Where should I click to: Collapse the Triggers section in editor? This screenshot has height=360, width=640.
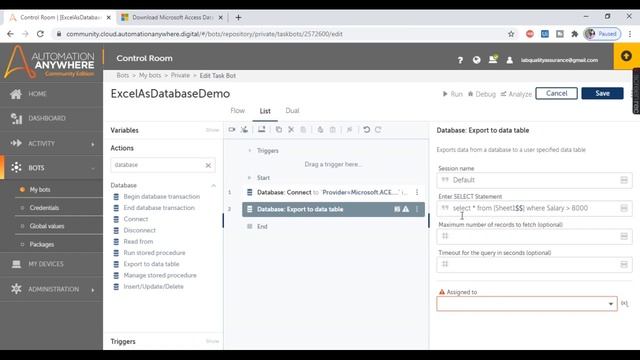pos(249,151)
